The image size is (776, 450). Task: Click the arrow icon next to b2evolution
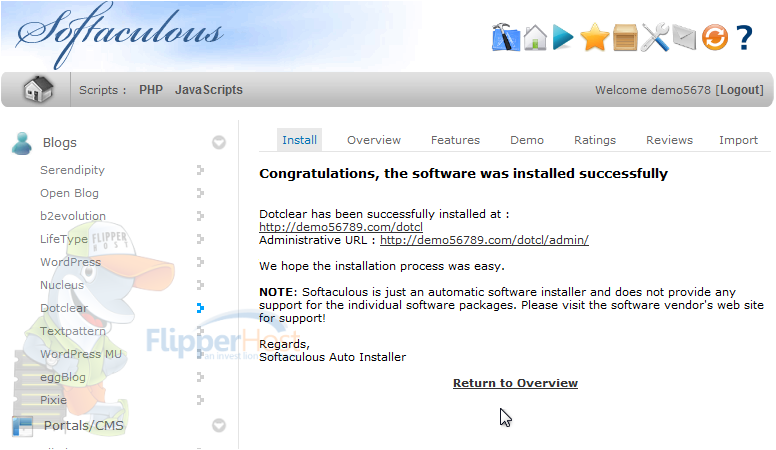tap(200, 216)
